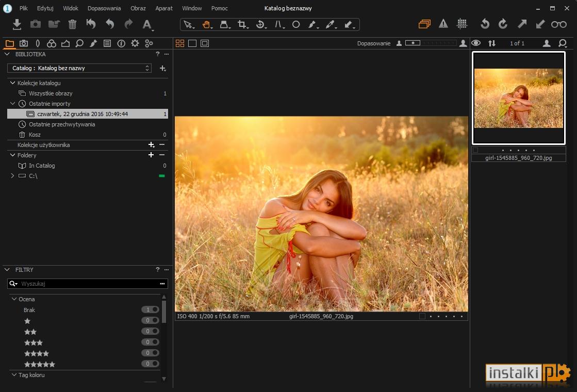Select the circle Spot removal tool
Viewport: 577px width, 392px height.
click(x=296, y=25)
